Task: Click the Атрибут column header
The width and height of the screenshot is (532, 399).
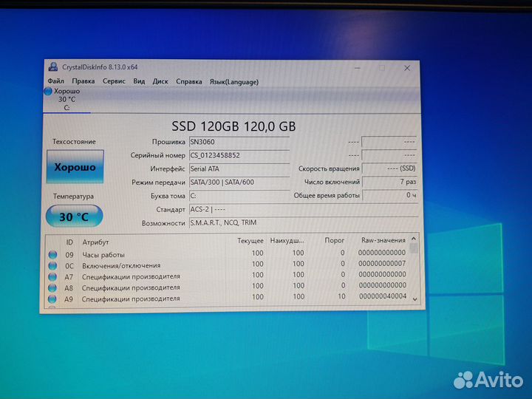Action: click(95, 242)
